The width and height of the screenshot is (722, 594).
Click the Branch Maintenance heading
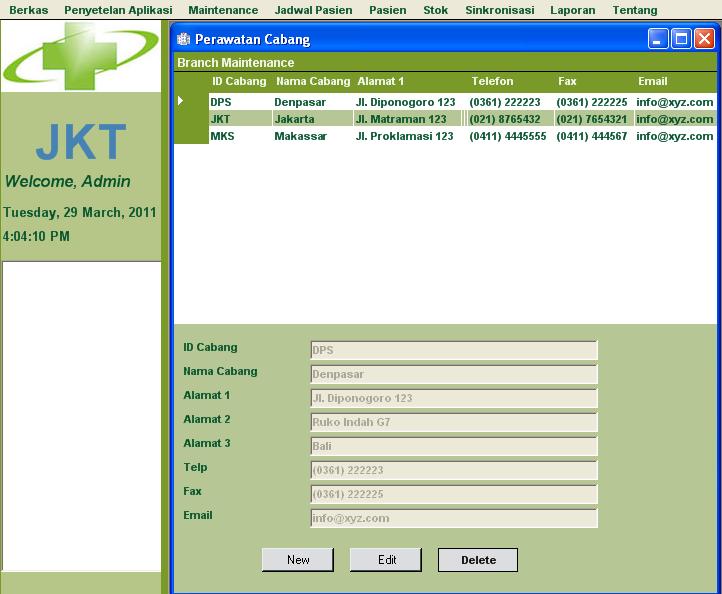click(x=235, y=63)
